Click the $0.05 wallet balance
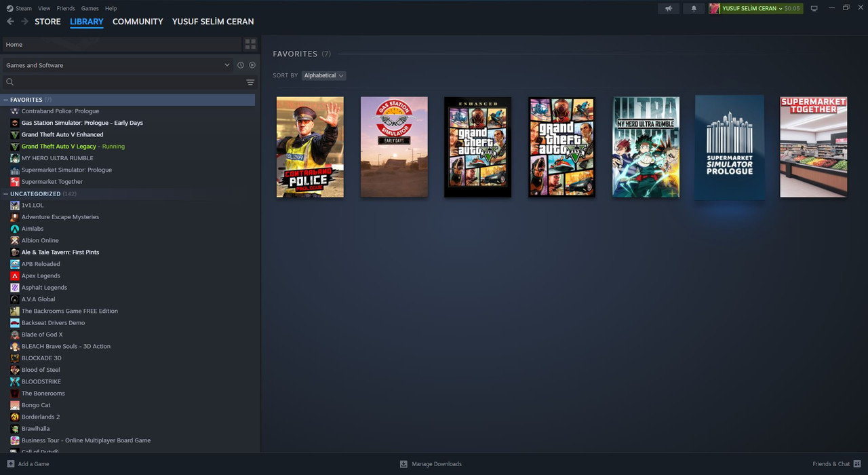Screen dimensions: 868x475 (x=792, y=8)
